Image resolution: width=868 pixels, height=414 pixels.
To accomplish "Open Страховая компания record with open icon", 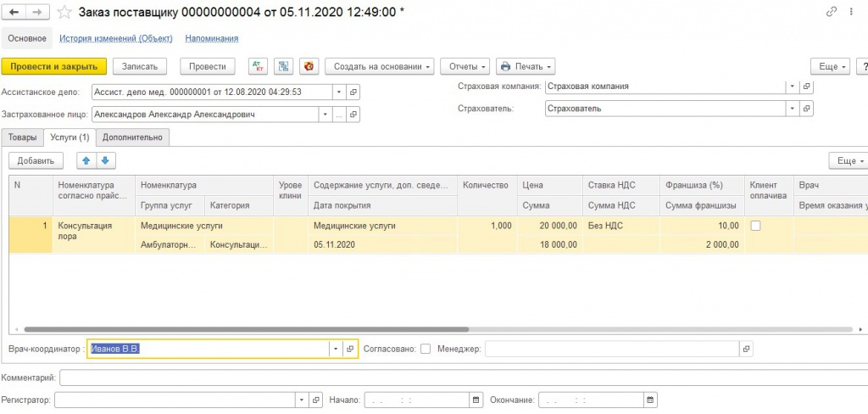I will 807,87.
